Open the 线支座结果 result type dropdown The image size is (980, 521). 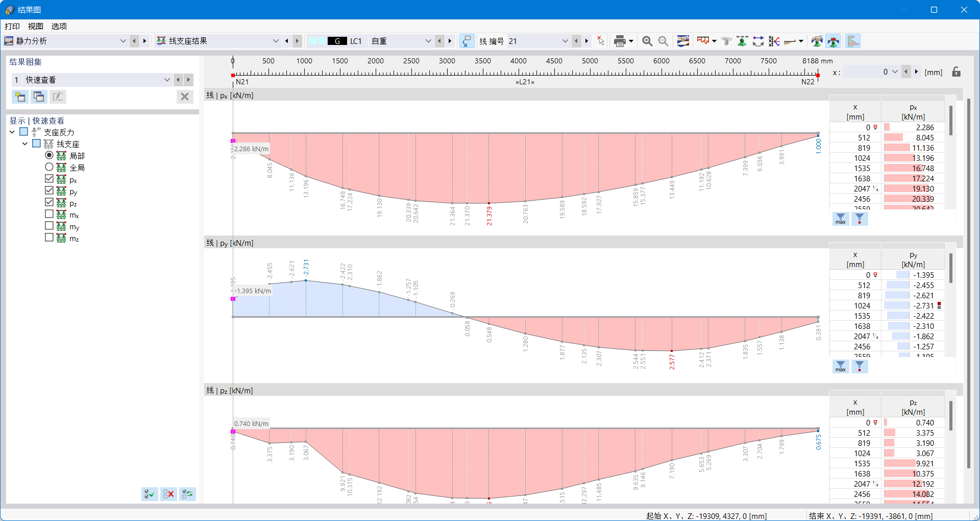coord(276,41)
